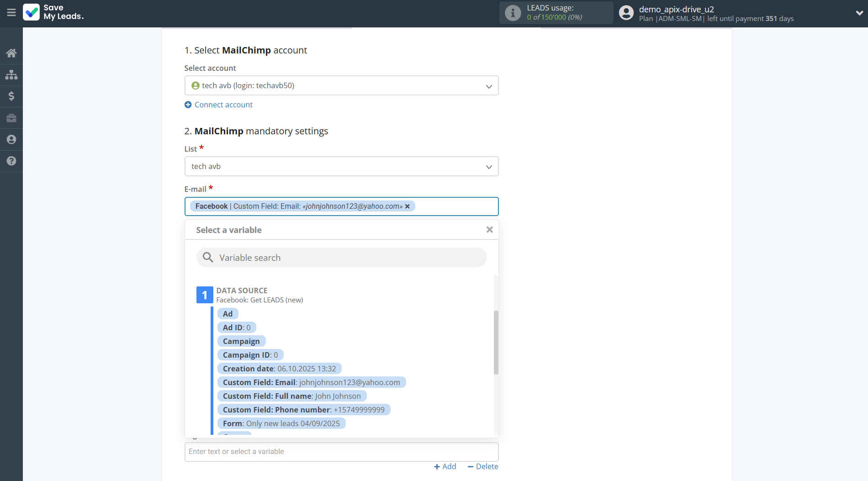Click the LEADS usage info icon
This screenshot has width=868, height=481.
[513, 13]
